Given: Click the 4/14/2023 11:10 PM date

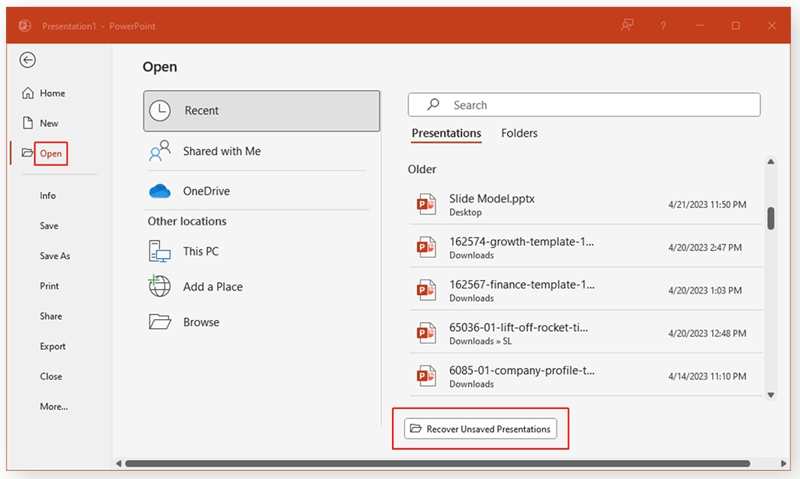Looking at the screenshot, I should coord(707,376).
